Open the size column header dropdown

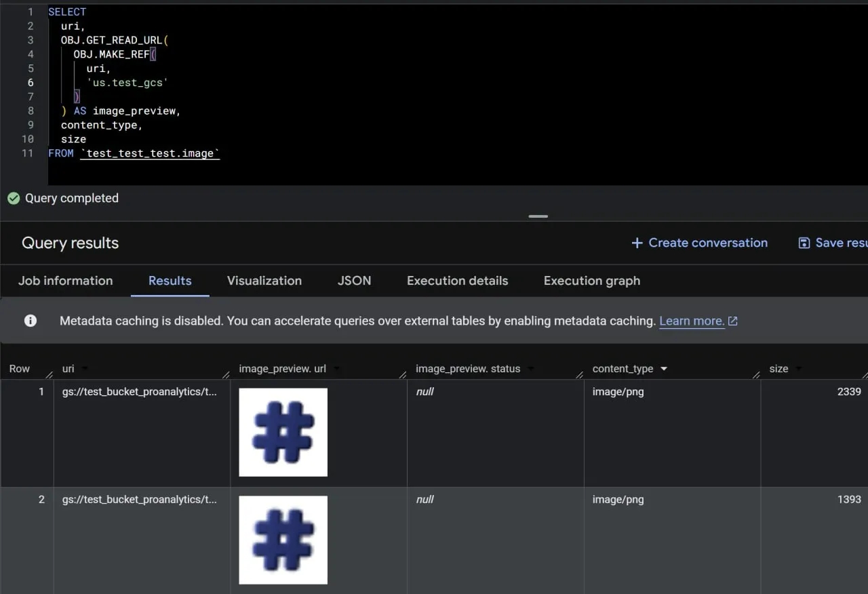[799, 369]
